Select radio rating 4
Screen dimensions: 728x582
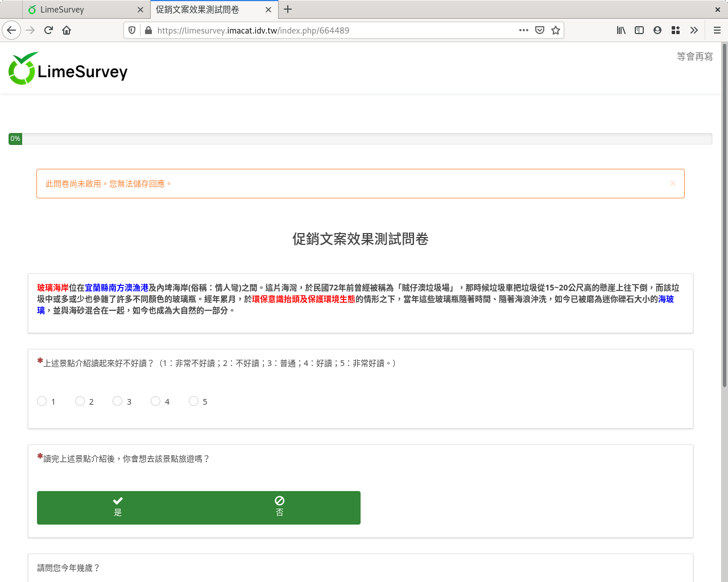[155, 401]
